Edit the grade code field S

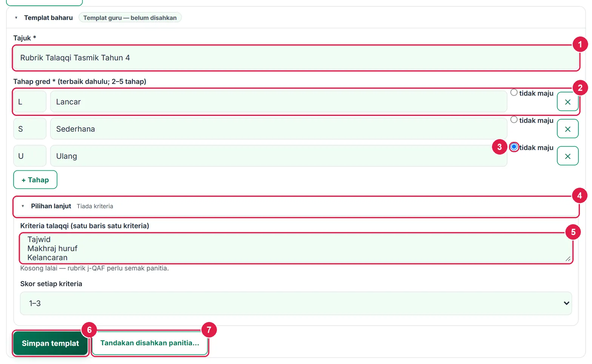tap(30, 129)
